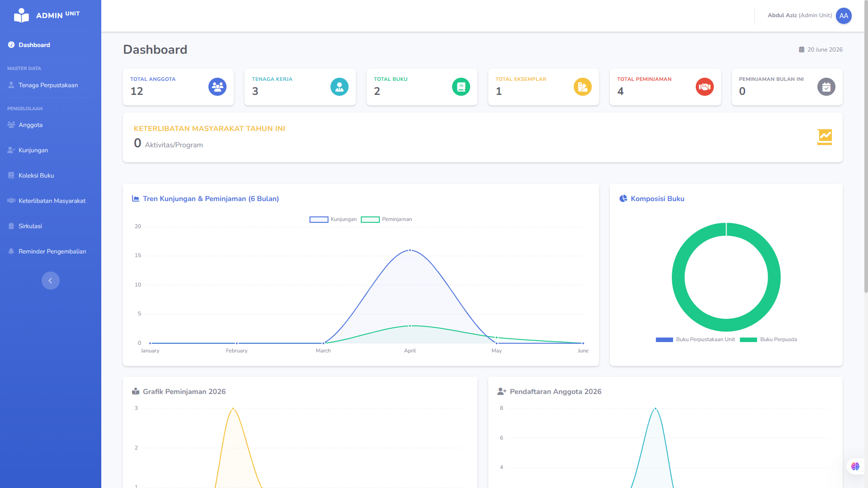Click the Anggota users icon in sidebar
868x488 pixels.
pyautogui.click(x=11, y=125)
